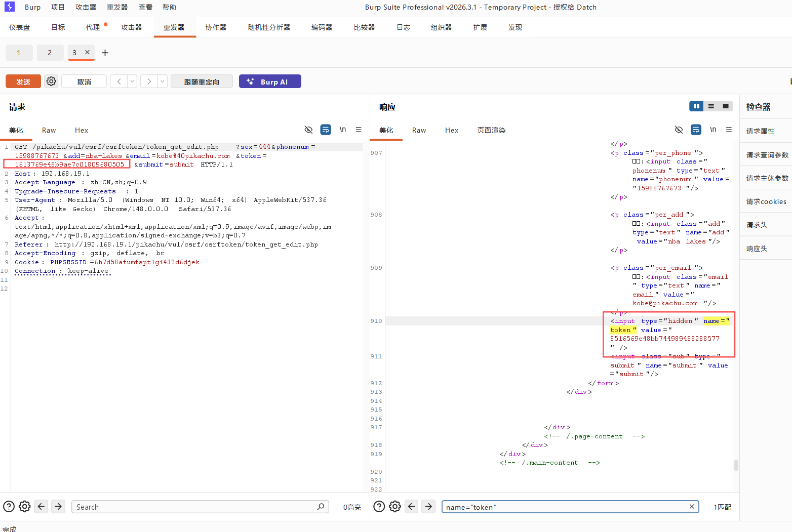Open the 攻击器 menu
Viewport: 792px width, 532px height.
tap(86, 7)
